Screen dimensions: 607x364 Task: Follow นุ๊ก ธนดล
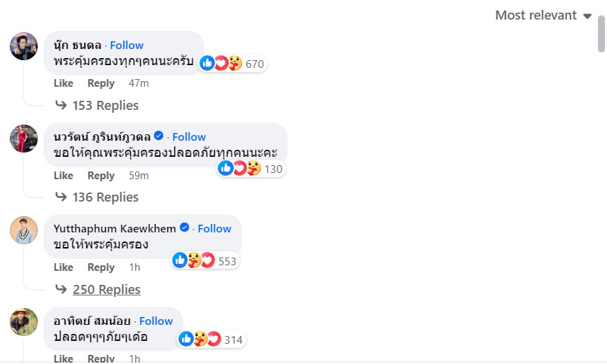tap(127, 45)
